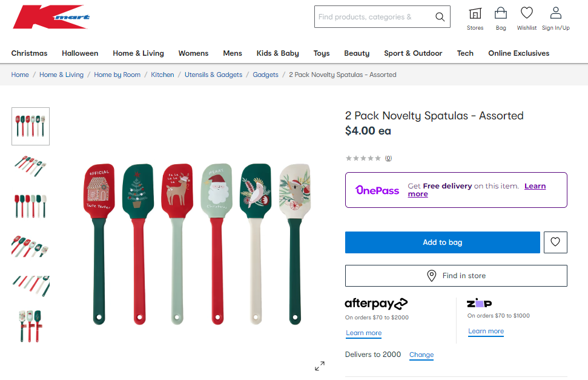Select the last packaged spatulas thumbnail
Viewport: 588px width, 380px height.
tap(30, 326)
